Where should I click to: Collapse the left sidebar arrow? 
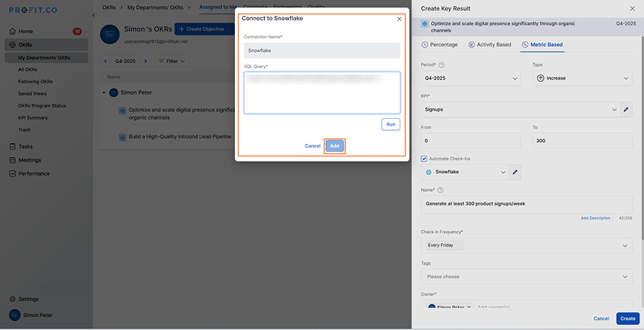point(93,15)
